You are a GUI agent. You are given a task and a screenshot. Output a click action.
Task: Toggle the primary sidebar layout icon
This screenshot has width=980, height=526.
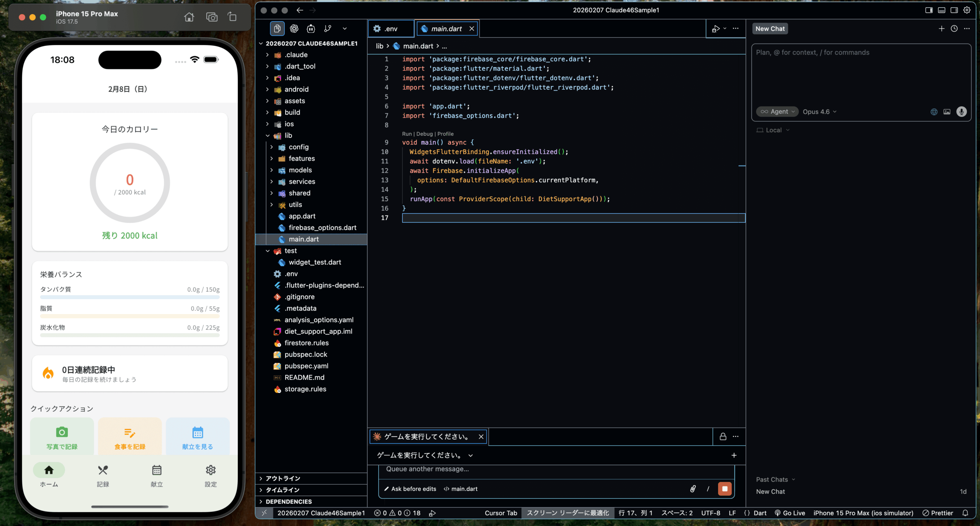click(x=929, y=10)
